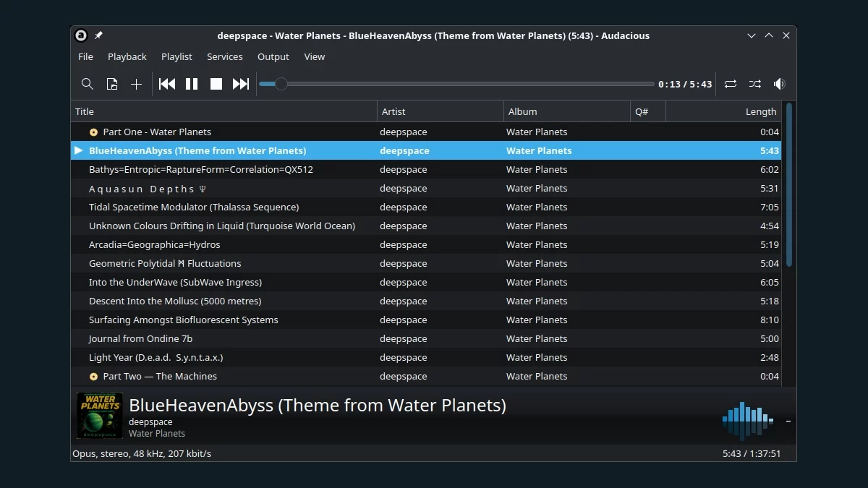Open the File menu

85,56
